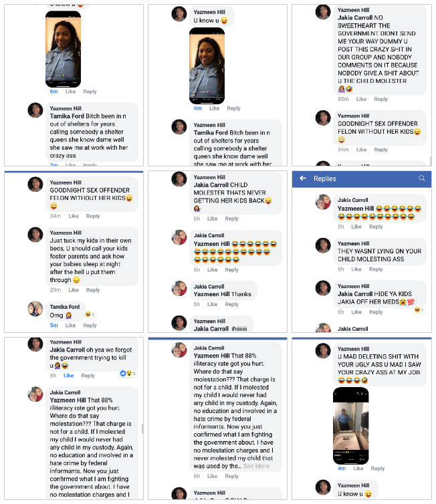The width and height of the screenshot is (436, 504).
Task: Click Like under Tamika Ford's Omg comment
Action: pos(70,326)
